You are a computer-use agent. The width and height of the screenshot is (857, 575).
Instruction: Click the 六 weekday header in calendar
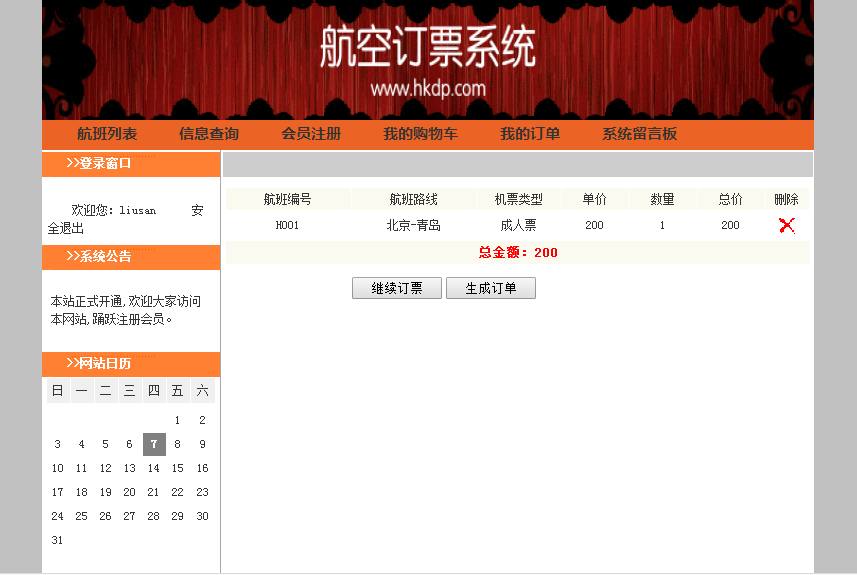[x=202, y=390]
